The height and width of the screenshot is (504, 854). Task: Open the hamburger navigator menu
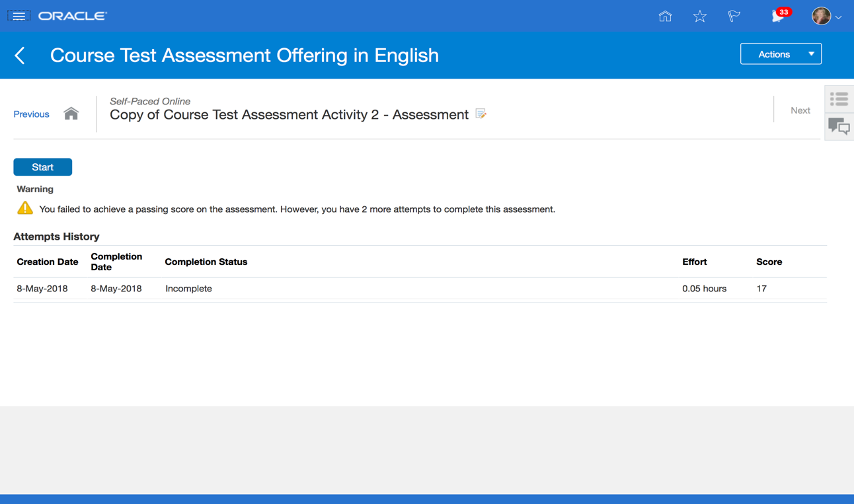(x=19, y=16)
